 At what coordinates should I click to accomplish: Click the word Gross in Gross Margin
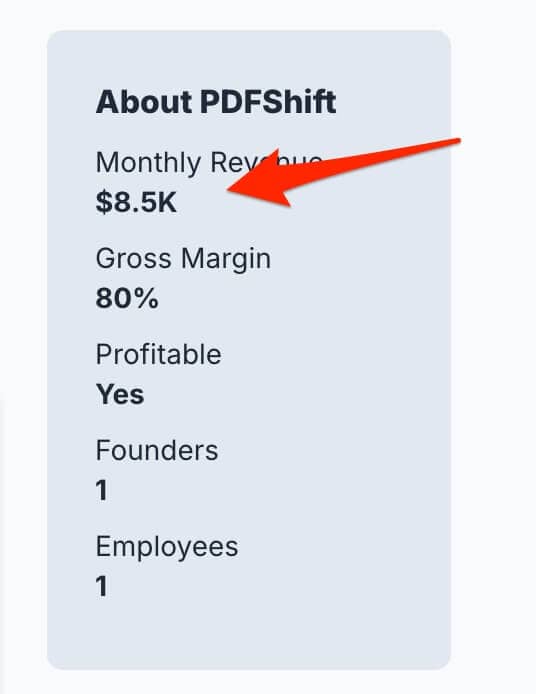coord(134,258)
